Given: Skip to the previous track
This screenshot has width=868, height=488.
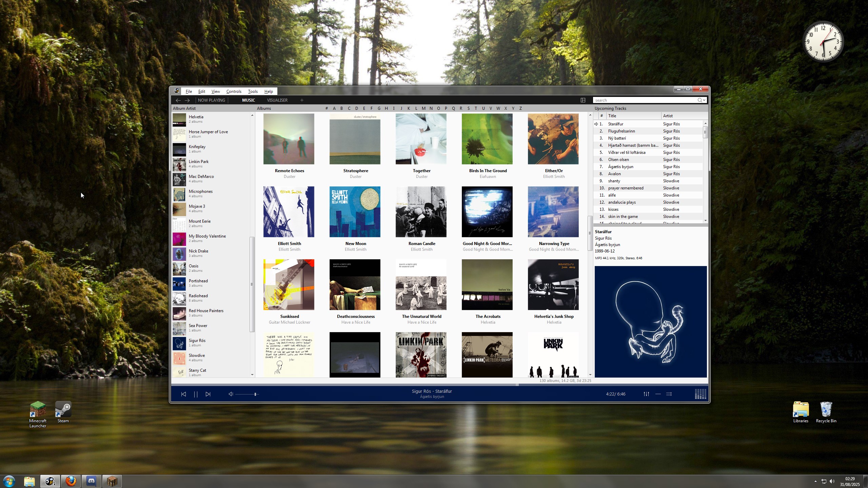Looking at the screenshot, I should (183, 394).
